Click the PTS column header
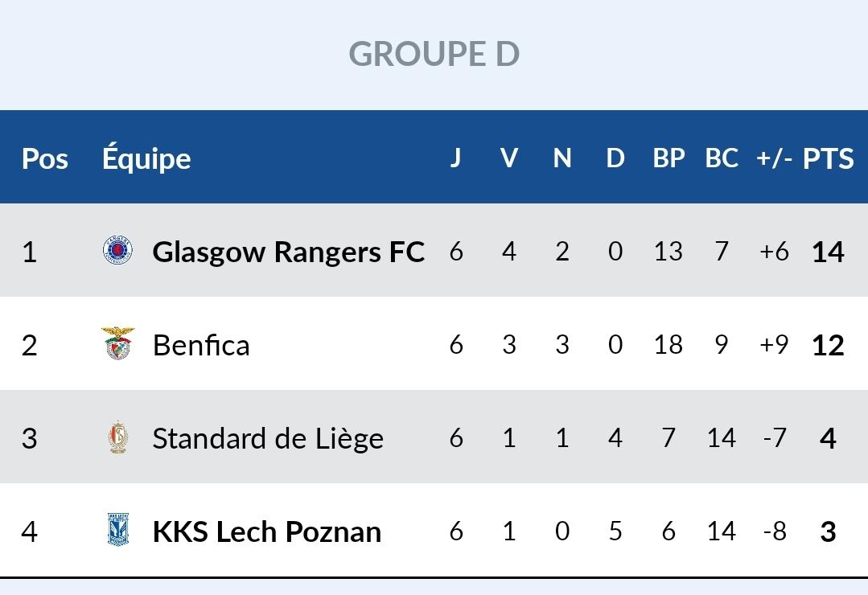 [x=828, y=158]
